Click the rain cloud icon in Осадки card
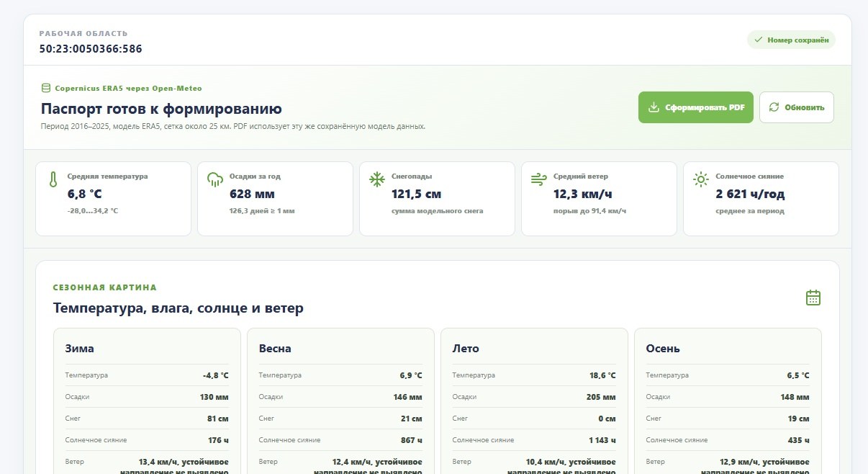The image size is (868, 474). coord(214,180)
